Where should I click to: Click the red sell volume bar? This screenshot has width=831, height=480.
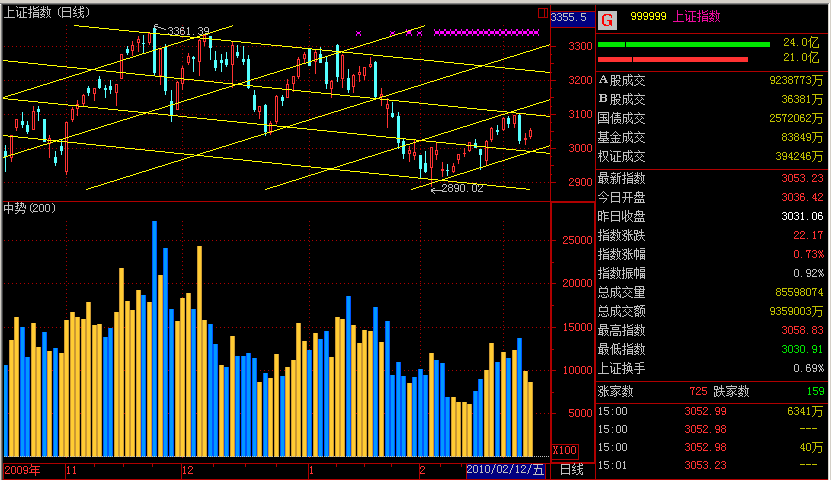point(673,59)
